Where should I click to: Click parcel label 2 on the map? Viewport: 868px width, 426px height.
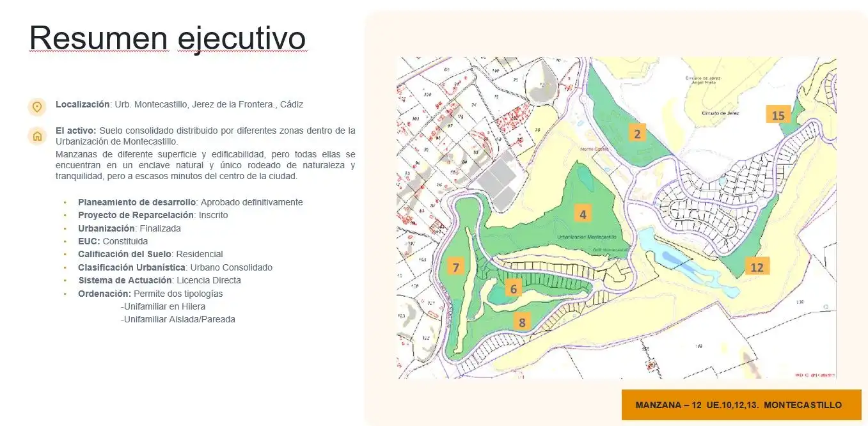click(637, 133)
